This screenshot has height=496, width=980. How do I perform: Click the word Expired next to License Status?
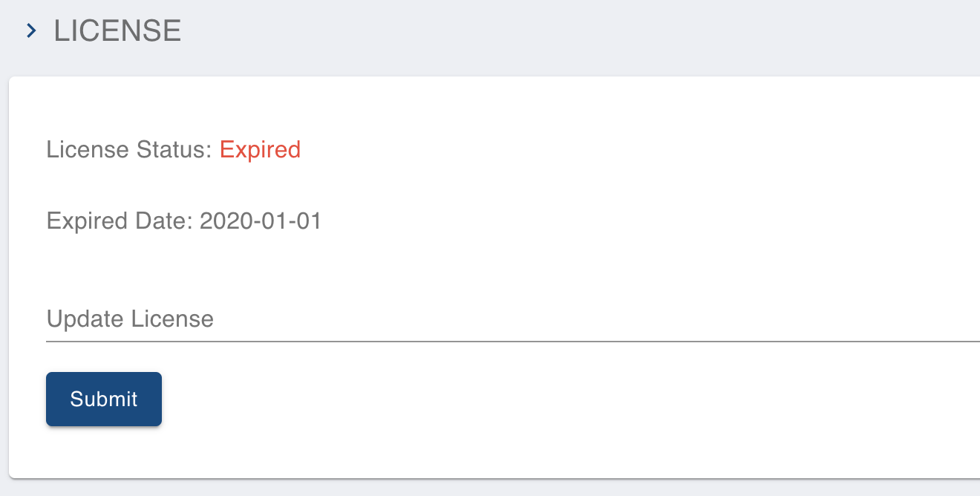pos(260,150)
